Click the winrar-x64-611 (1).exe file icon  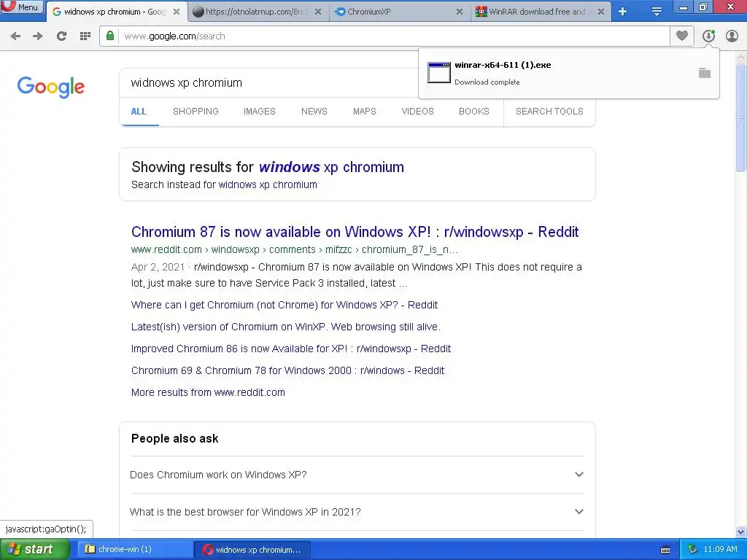[x=438, y=72]
